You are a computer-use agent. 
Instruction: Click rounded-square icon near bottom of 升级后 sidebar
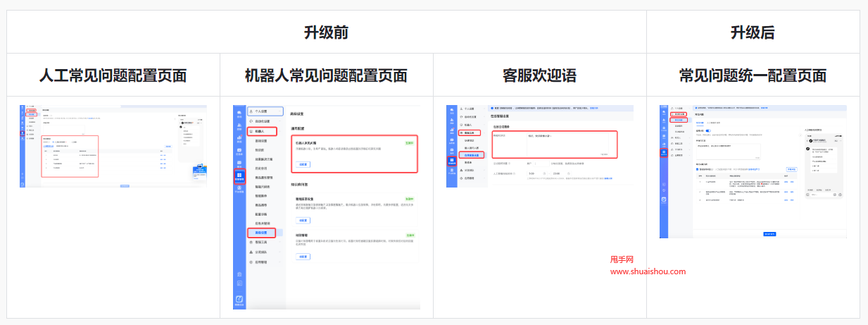tap(664, 200)
